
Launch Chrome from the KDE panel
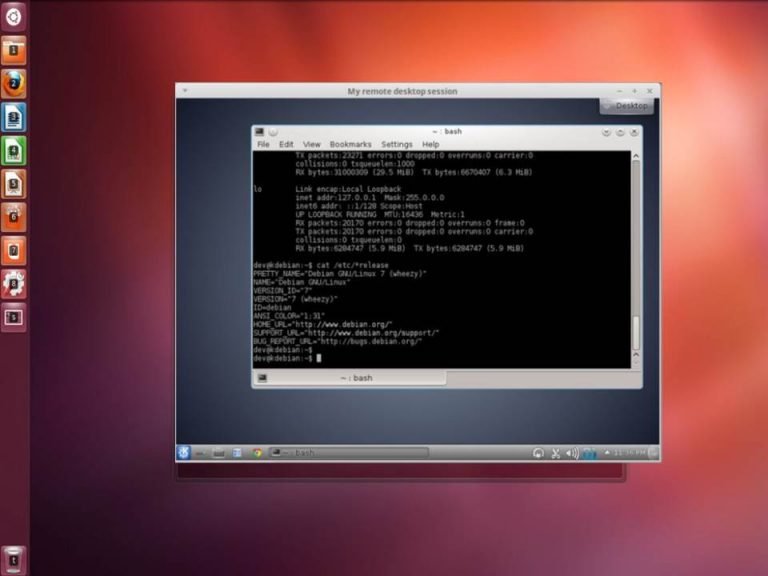pyautogui.click(x=257, y=453)
